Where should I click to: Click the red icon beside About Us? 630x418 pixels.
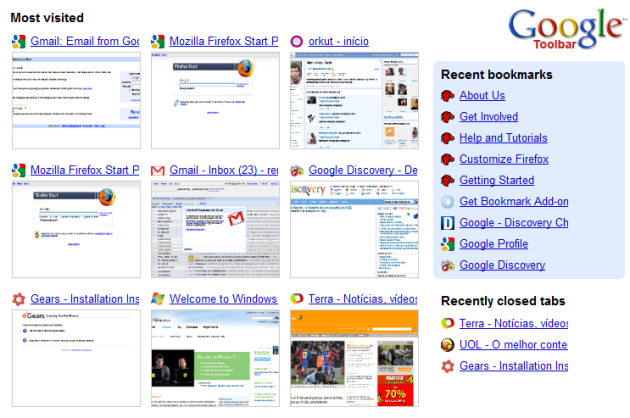point(448,96)
